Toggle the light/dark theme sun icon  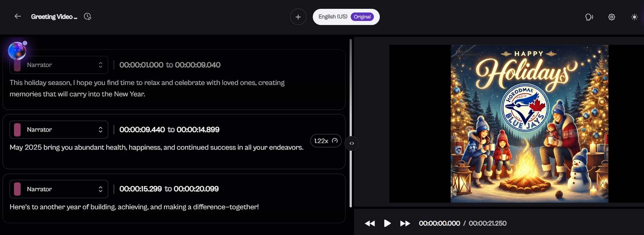click(634, 17)
